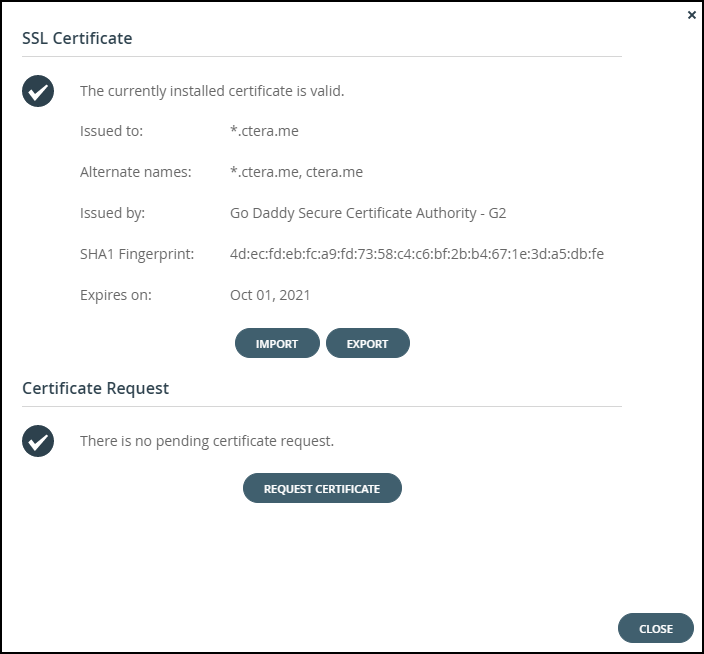Click the SHA1 Fingerprint label
This screenshot has height=654, width=704.
point(137,255)
